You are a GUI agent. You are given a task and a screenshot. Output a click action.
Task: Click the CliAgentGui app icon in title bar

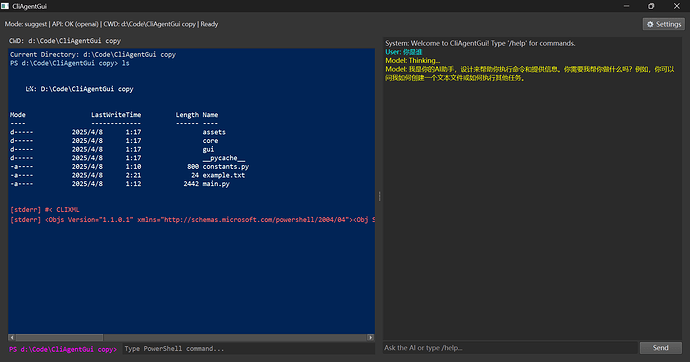tap(5, 6)
